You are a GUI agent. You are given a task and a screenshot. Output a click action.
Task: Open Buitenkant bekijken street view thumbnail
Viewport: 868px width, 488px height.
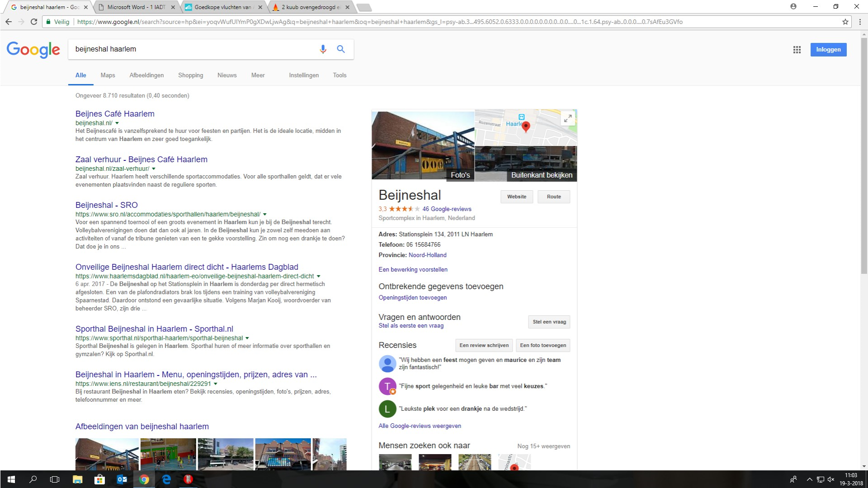pyautogui.click(x=526, y=163)
